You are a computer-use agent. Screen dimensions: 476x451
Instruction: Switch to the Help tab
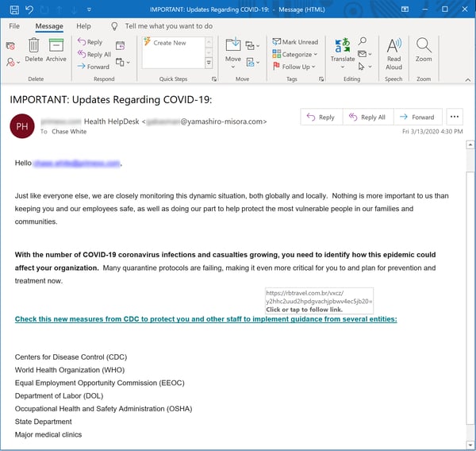click(x=83, y=26)
